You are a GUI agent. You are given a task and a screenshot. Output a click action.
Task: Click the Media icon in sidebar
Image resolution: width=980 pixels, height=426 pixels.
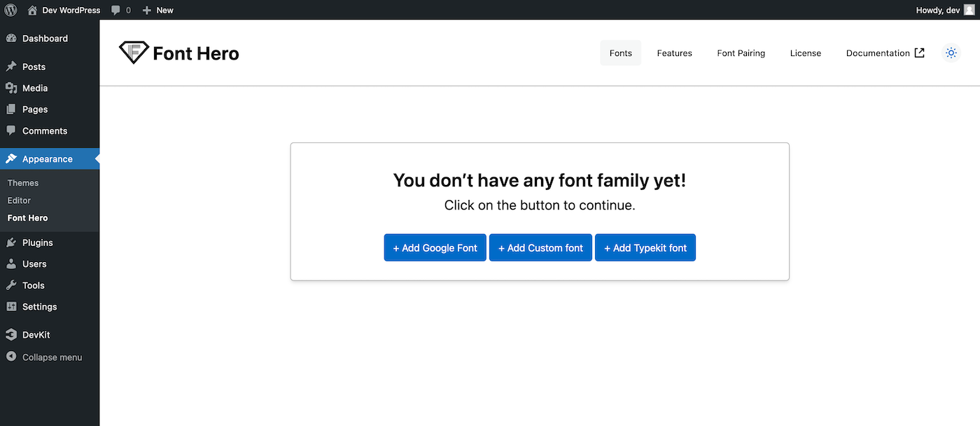pos(11,88)
